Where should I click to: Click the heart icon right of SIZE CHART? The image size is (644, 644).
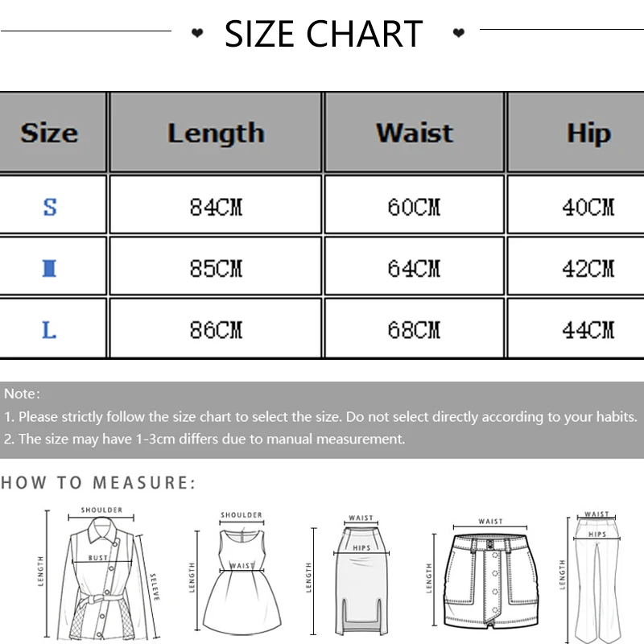[x=459, y=33]
